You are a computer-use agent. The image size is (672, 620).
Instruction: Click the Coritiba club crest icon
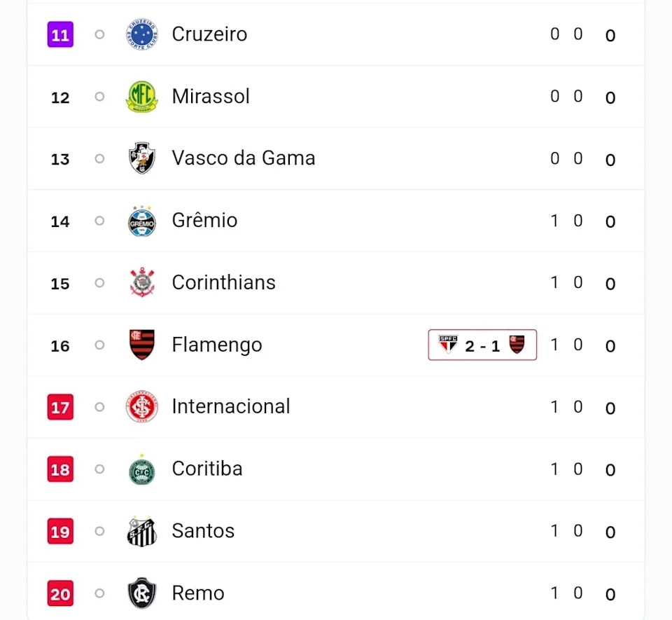141,469
